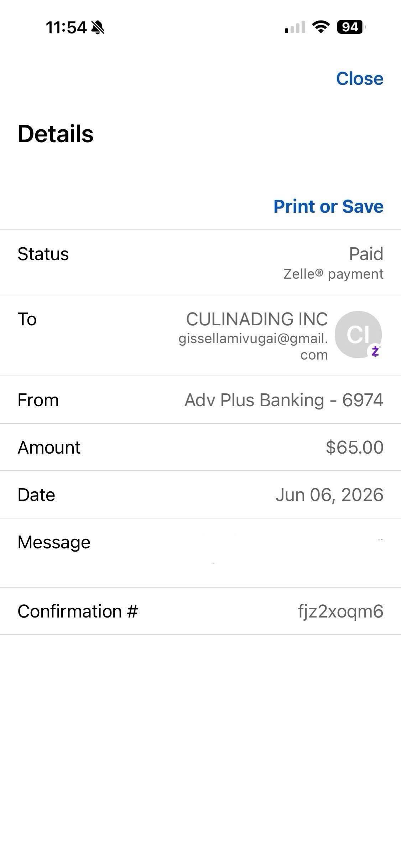Tap the Wi-Fi status icon
Viewport: 401px width, 868px height.
tap(321, 27)
